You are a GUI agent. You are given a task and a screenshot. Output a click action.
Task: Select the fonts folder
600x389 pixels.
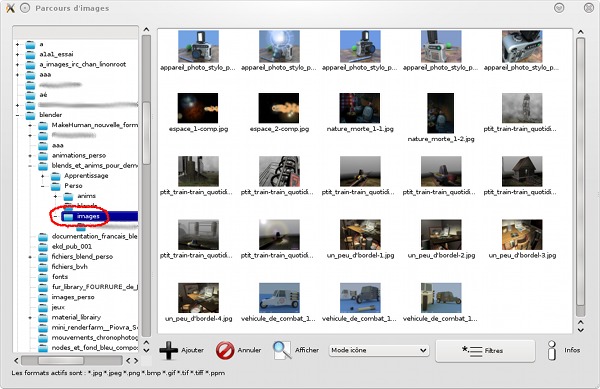pyautogui.click(x=60, y=277)
